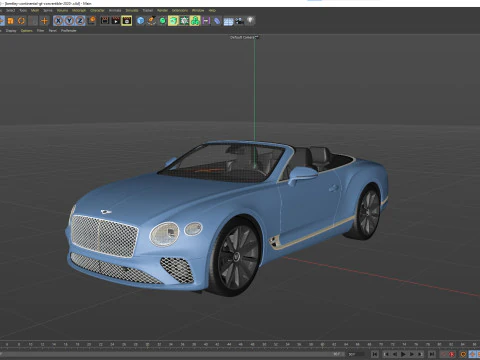Open the Select menu
Viewport: 480px width, 360px height.
pyautogui.click(x=10, y=11)
